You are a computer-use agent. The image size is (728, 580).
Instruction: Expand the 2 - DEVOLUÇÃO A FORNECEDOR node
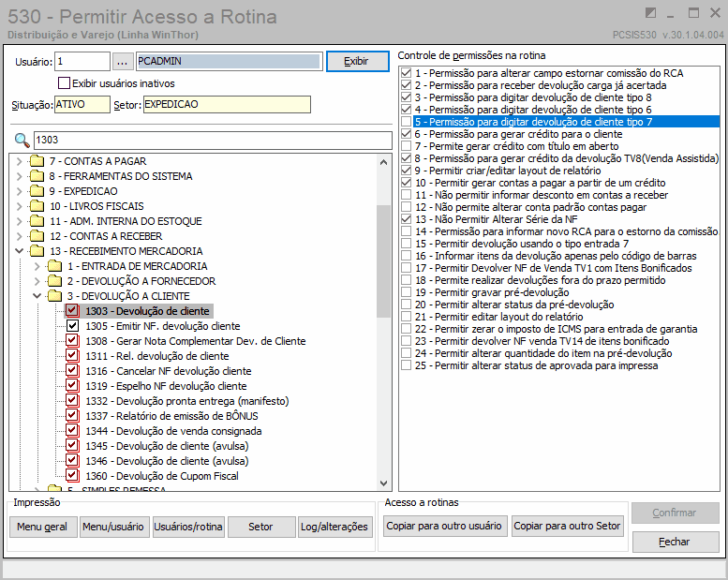(37, 281)
